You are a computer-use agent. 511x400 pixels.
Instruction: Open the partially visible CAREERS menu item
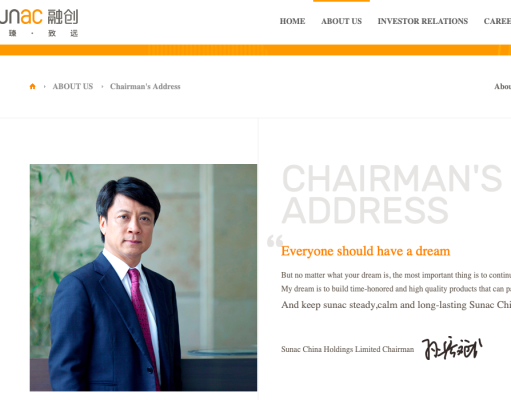tap(497, 21)
